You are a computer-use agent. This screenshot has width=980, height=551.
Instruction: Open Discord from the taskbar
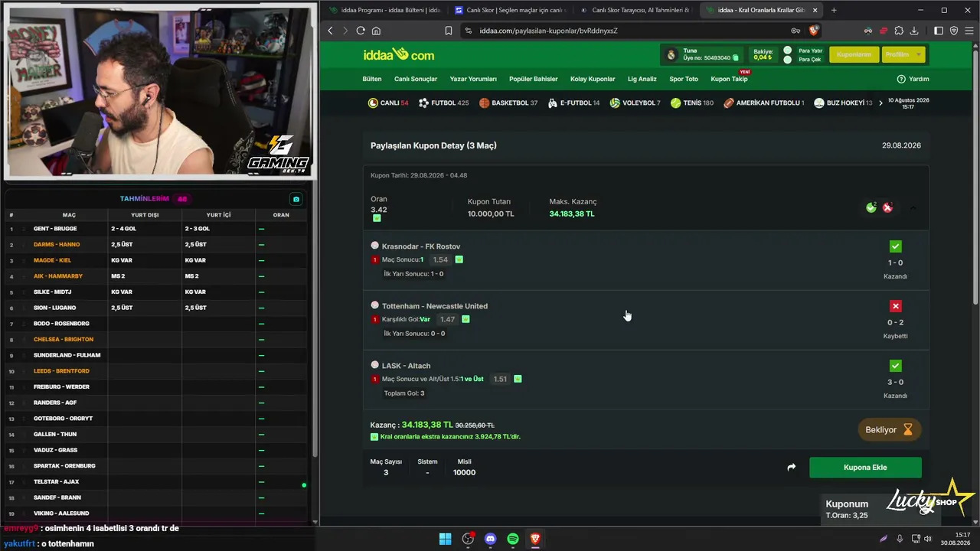[491, 539]
